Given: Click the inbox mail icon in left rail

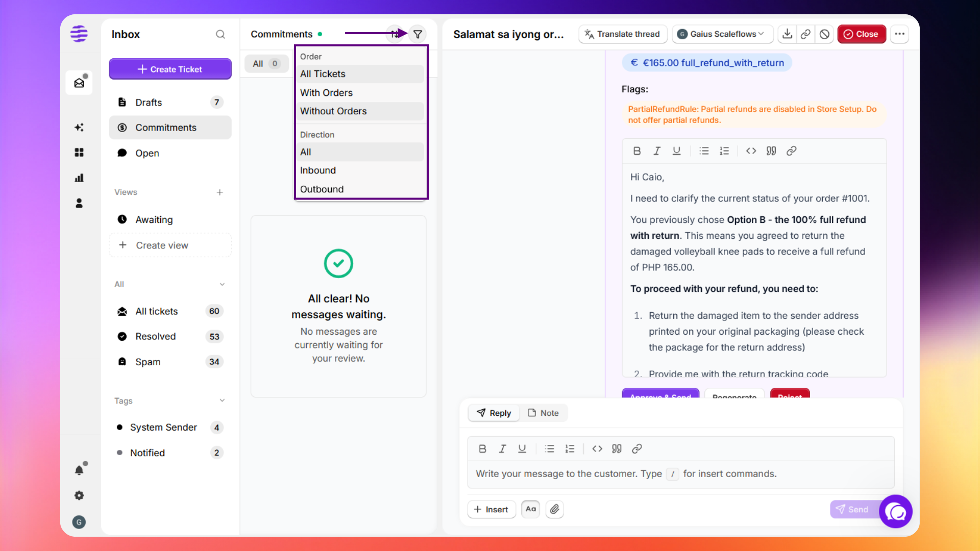Looking at the screenshot, I should click(x=79, y=83).
